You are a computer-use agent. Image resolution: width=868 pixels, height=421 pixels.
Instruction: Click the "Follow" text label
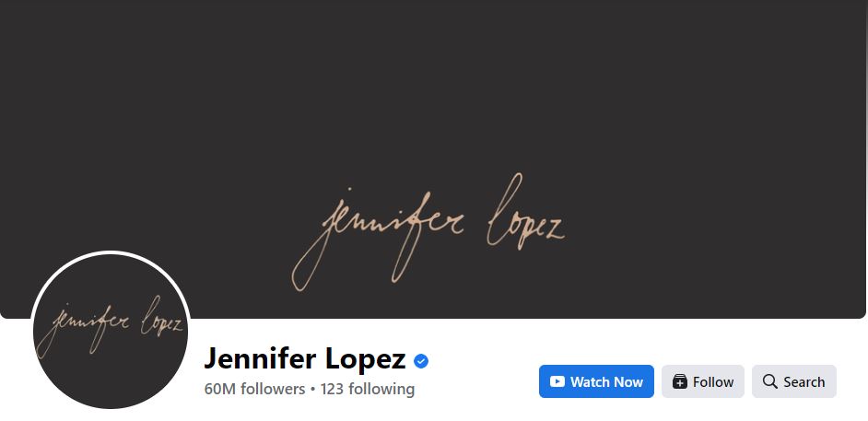[x=713, y=381]
